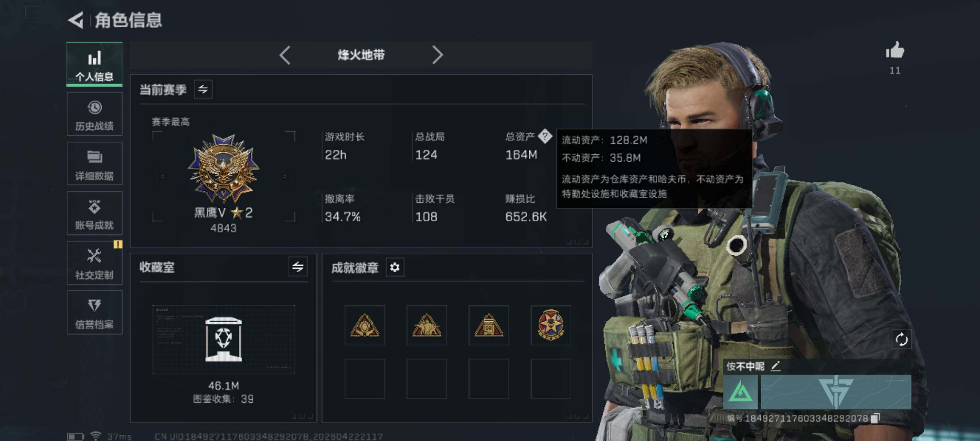The image size is (980, 441).
Task: Open the collection room thumbnail
Action: pyautogui.click(x=223, y=339)
